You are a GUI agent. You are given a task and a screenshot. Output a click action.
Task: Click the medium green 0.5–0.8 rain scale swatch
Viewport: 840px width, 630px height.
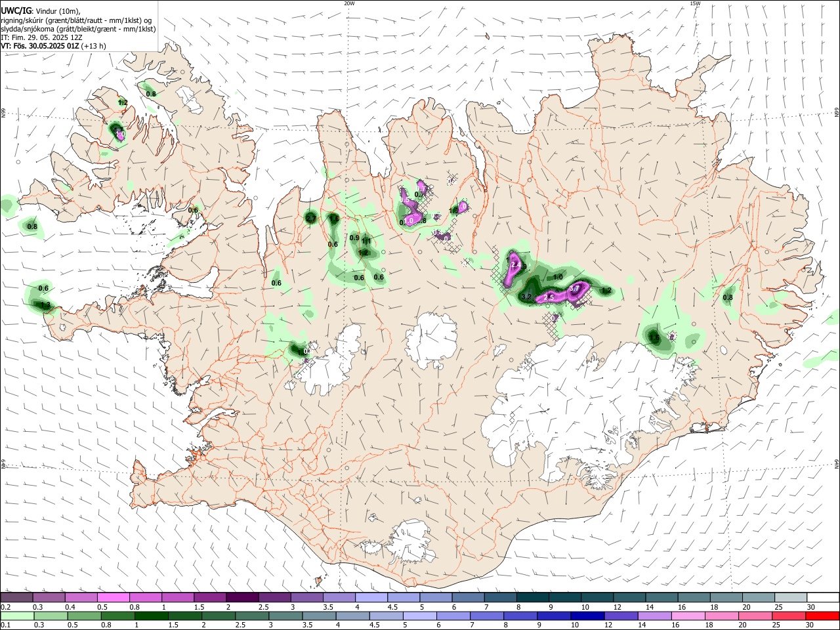(x=85, y=616)
